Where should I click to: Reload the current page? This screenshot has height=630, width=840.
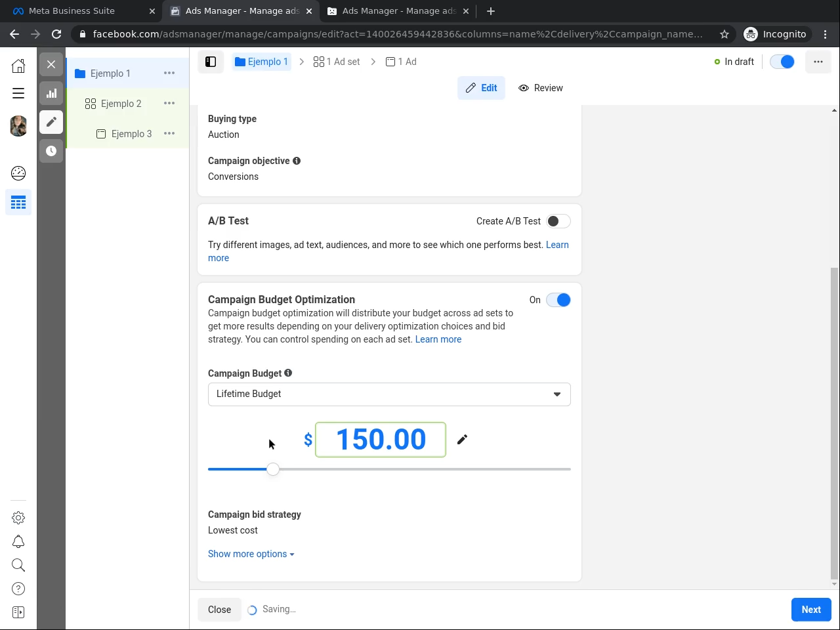[x=56, y=34]
